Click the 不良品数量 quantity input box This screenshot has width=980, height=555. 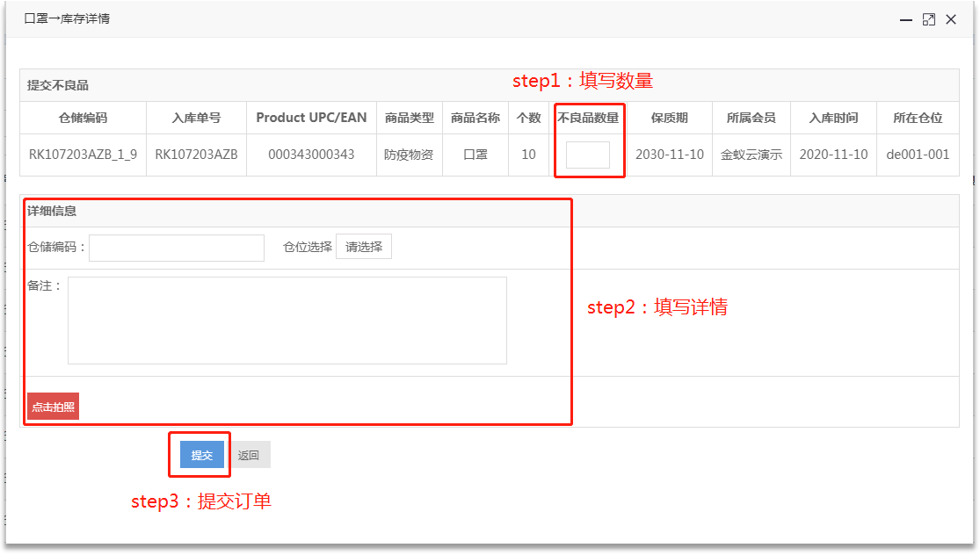click(x=587, y=155)
